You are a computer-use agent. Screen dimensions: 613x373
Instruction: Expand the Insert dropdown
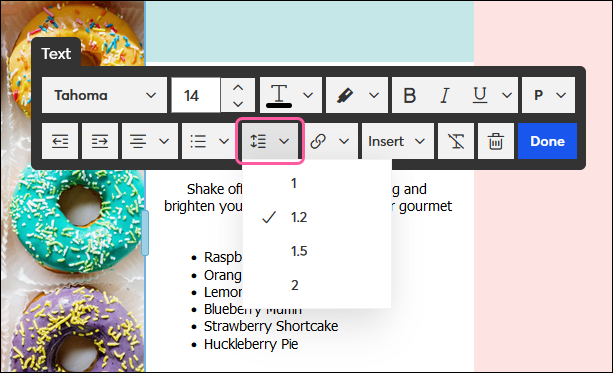(398, 141)
